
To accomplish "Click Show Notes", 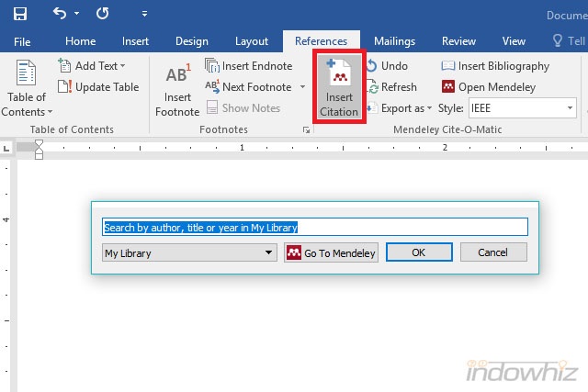I will [243, 108].
